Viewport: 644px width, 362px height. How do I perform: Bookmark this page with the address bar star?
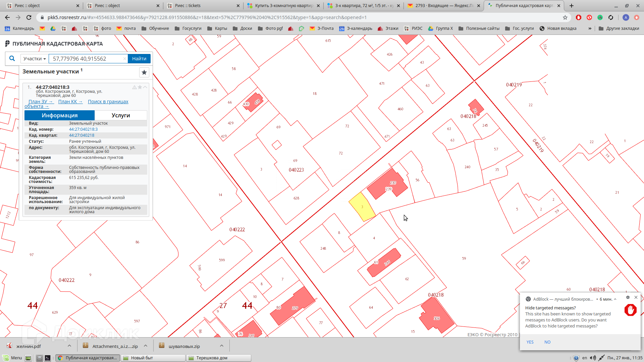click(565, 17)
